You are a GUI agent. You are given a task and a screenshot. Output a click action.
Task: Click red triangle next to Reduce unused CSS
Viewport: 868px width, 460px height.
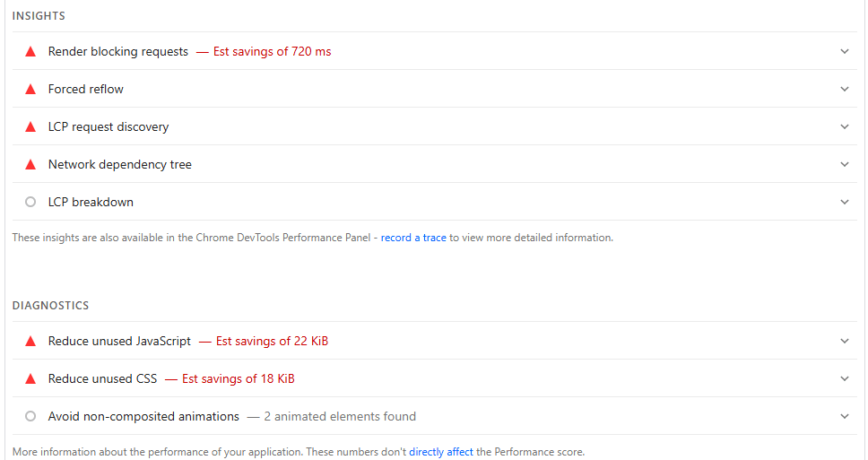click(x=30, y=379)
